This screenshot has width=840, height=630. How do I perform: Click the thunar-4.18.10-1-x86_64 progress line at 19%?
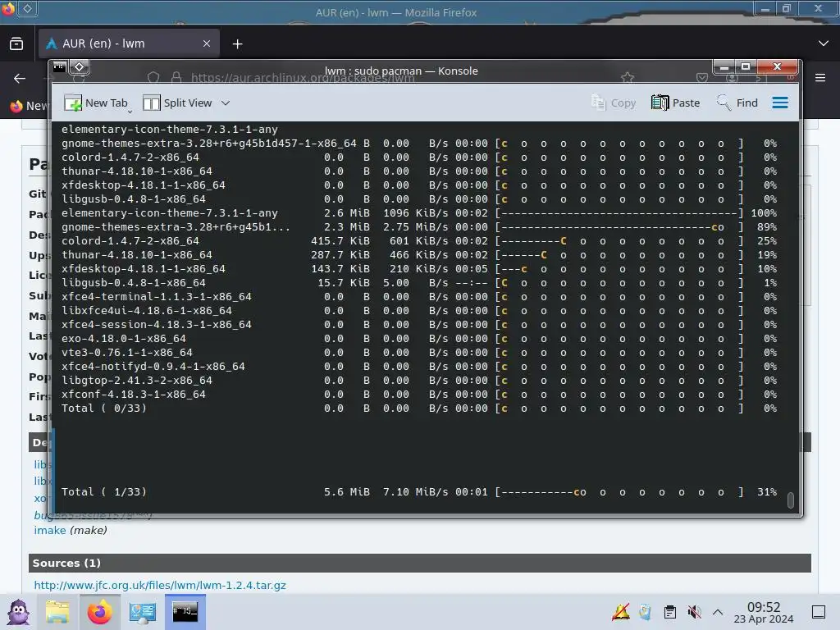(x=419, y=255)
